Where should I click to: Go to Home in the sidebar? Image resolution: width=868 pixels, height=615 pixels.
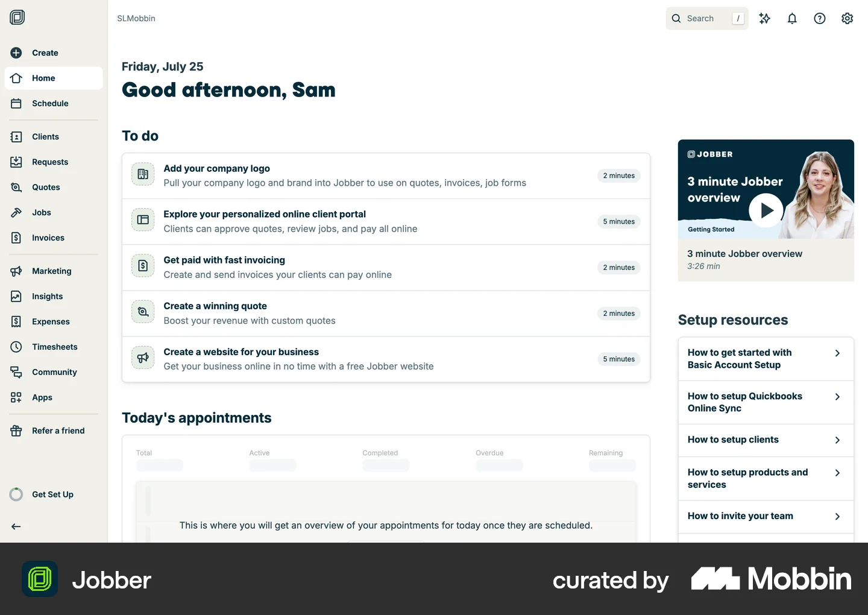pos(54,78)
